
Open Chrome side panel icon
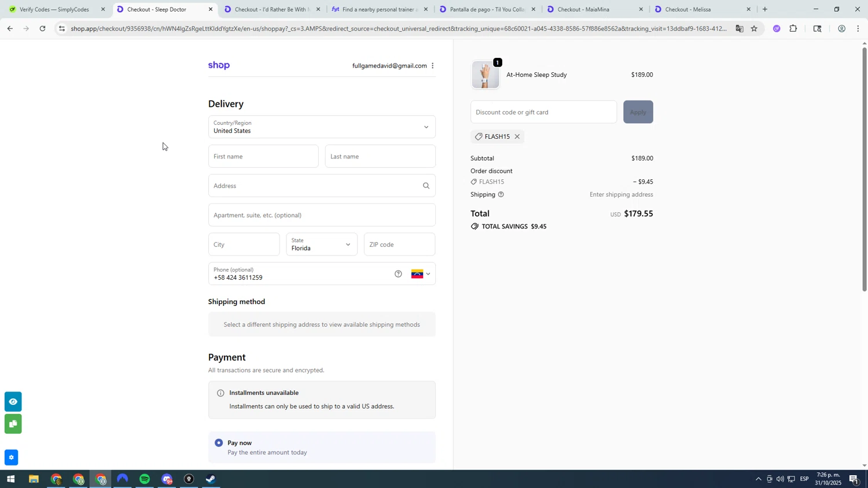(817, 28)
